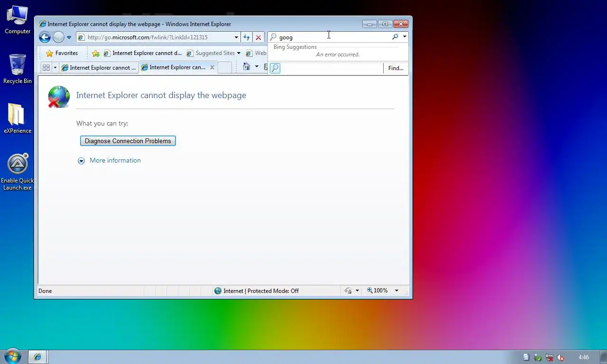Screen dimensions: 607x364
Task: Click the Home icon in command bar
Action: click(247, 67)
